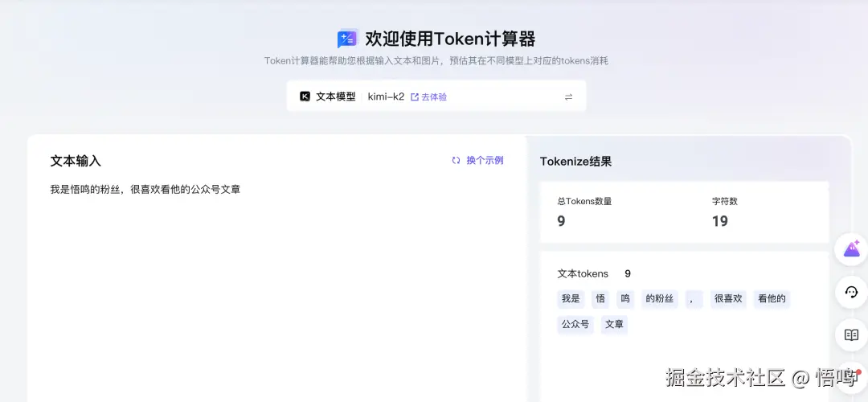The image size is (868, 402).
Task: Open the 文本模型 kimi-k2 model selector
Action: pyautogui.click(x=436, y=96)
